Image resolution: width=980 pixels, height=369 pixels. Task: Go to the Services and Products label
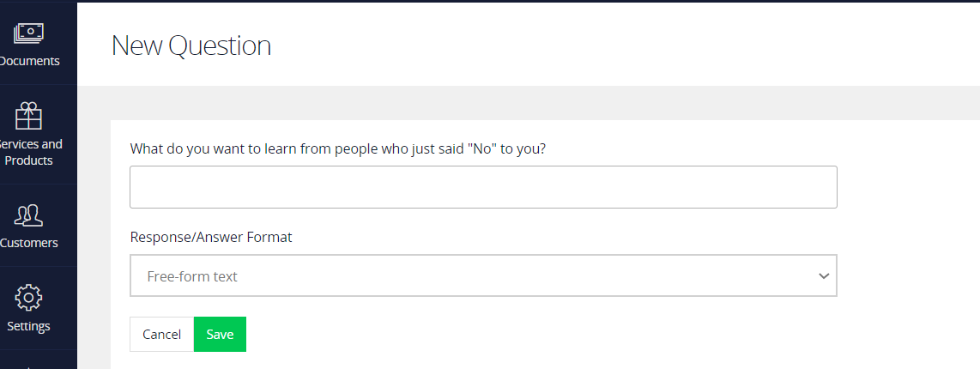(30, 152)
